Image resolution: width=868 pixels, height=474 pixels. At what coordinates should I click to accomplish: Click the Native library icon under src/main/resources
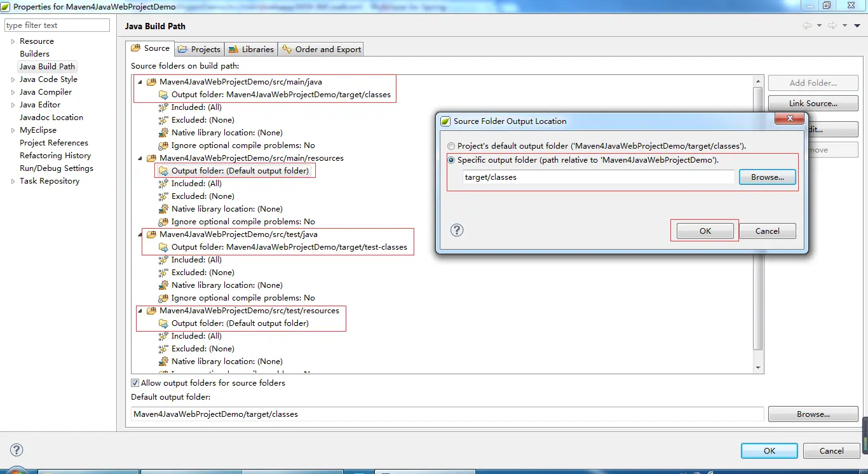click(x=163, y=209)
